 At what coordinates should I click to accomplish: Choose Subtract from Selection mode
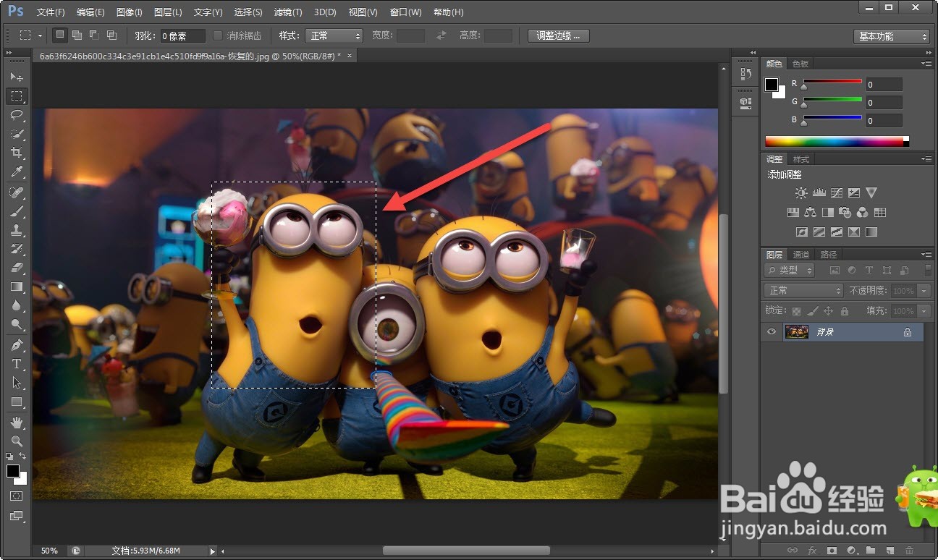(x=94, y=35)
